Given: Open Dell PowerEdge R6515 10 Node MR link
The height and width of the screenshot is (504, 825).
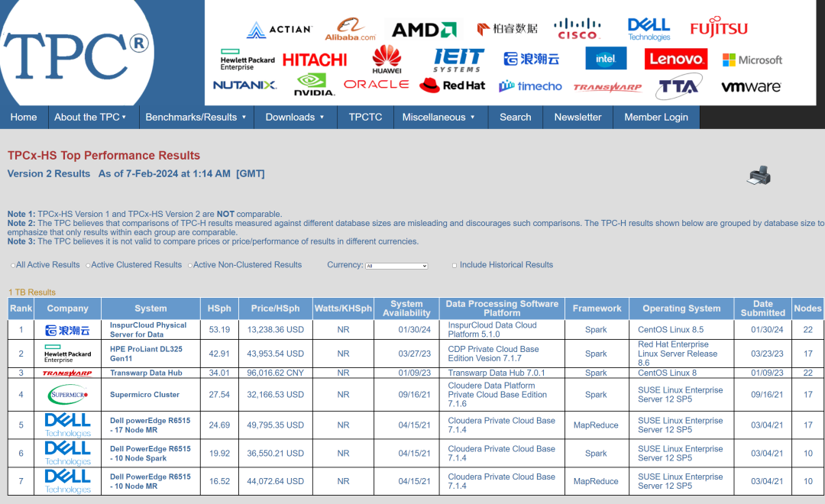Looking at the screenshot, I should 150,481.
